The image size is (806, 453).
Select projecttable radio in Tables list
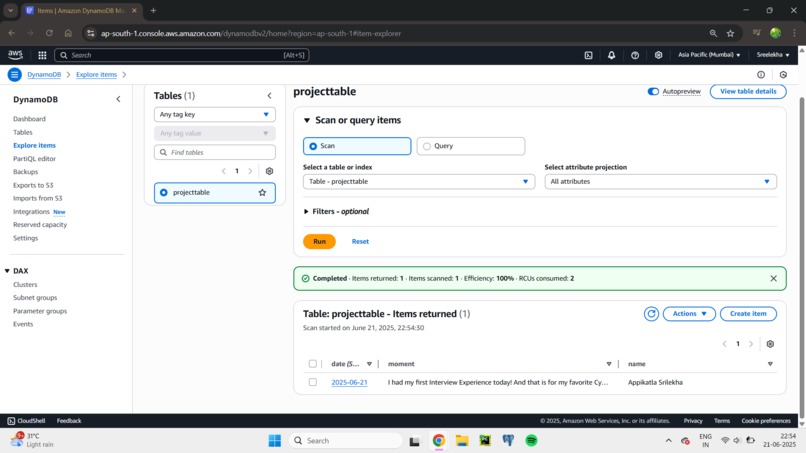[x=163, y=192]
